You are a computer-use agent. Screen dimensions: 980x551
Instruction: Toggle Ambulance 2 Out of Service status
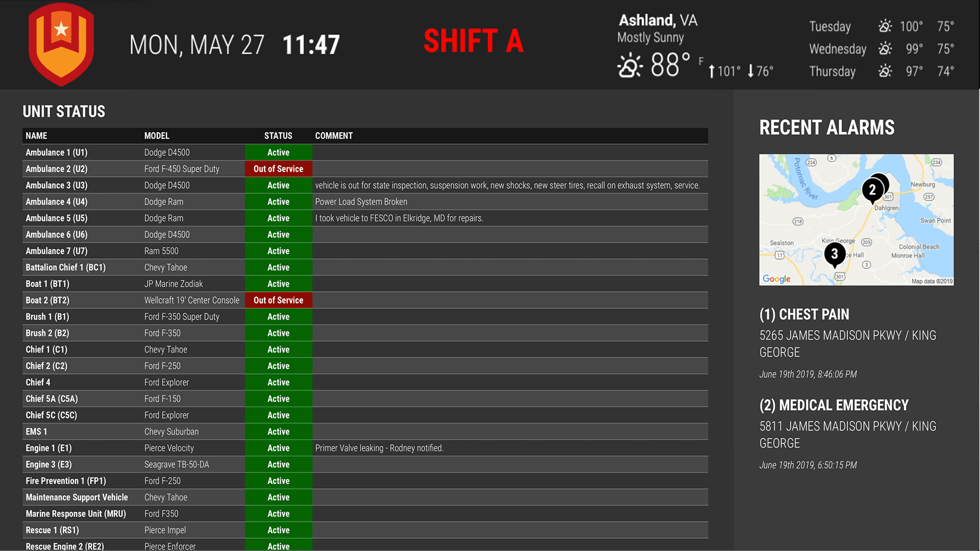pyautogui.click(x=278, y=168)
